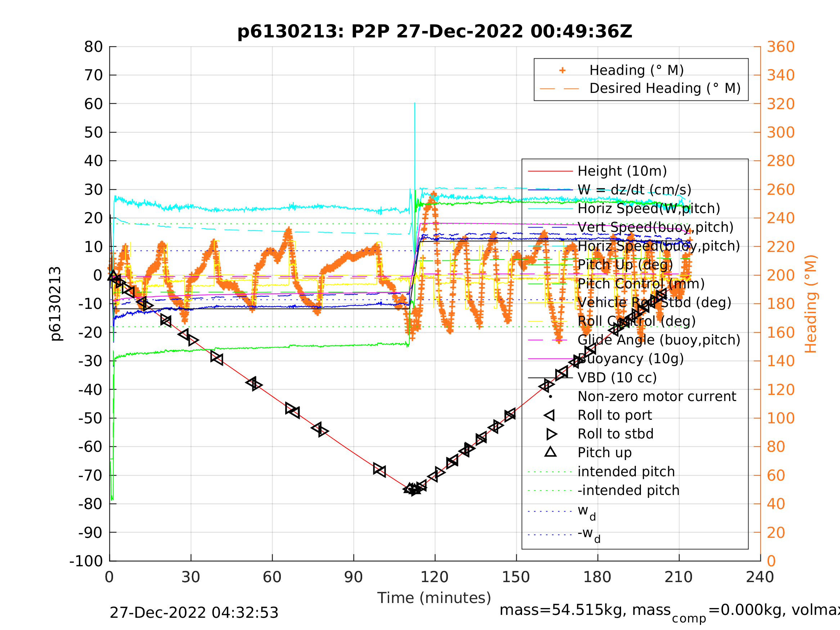Select the 'Horiz Speed(W,pitch)' legend entry
The width and height of the screenshot is (840, 630).
coord(648,209)
